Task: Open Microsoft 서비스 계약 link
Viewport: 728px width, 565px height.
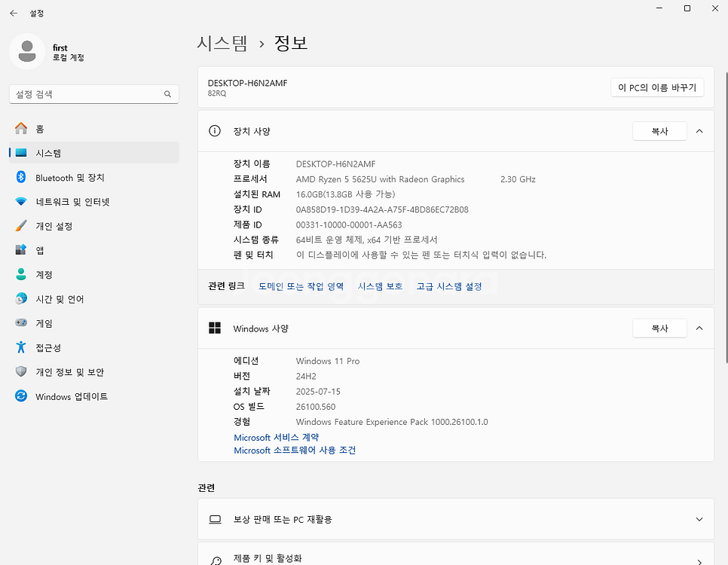Action: [x=277, y=438]
